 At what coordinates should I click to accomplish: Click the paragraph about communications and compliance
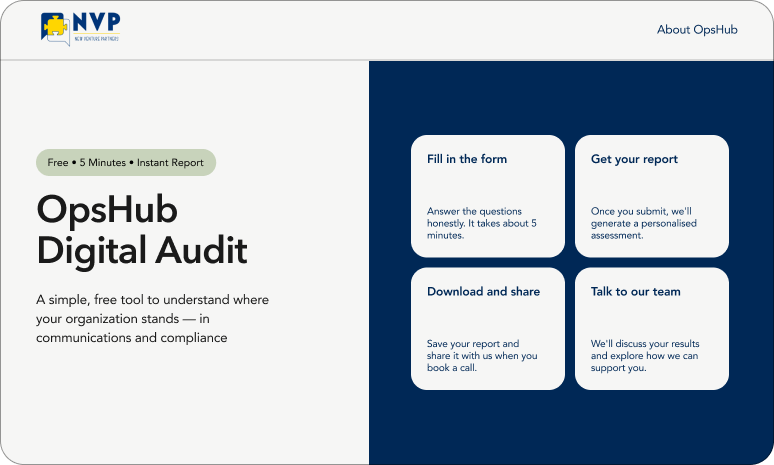[152, 319]
